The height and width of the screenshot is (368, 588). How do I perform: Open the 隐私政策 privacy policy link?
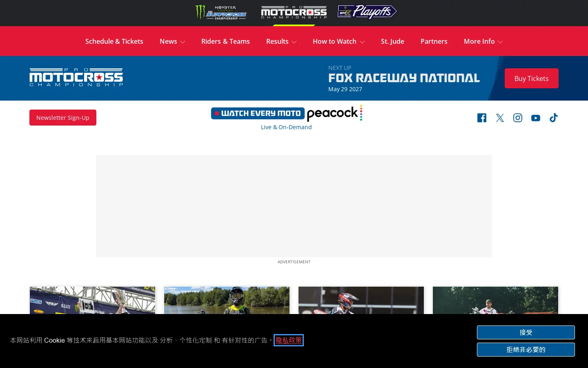289,340
